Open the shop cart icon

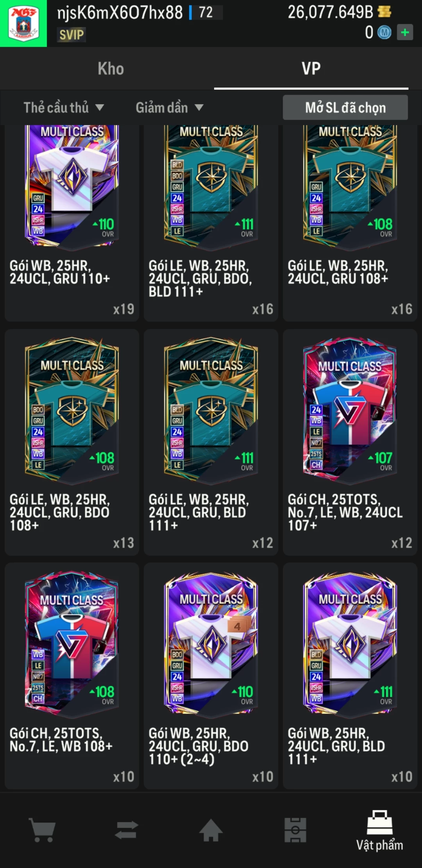(x=42, y=829)
